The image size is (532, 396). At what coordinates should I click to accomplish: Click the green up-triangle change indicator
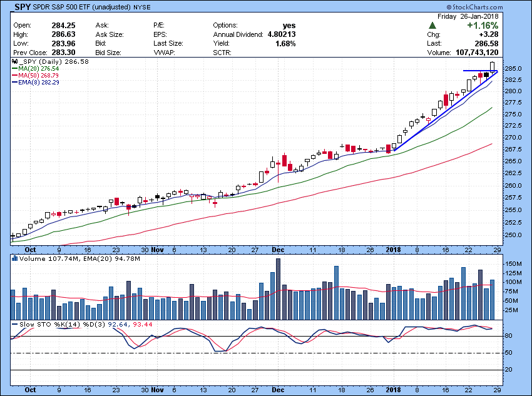432,26
